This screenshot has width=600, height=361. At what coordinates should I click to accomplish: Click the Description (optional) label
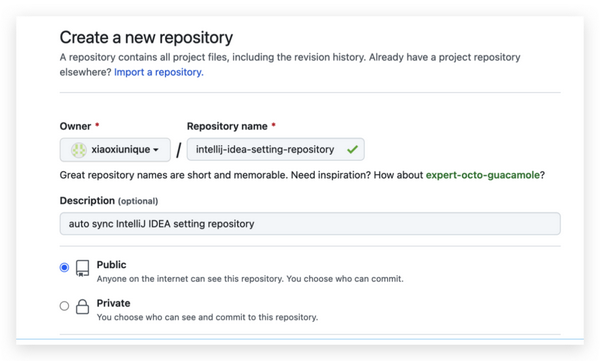point(109,201)
